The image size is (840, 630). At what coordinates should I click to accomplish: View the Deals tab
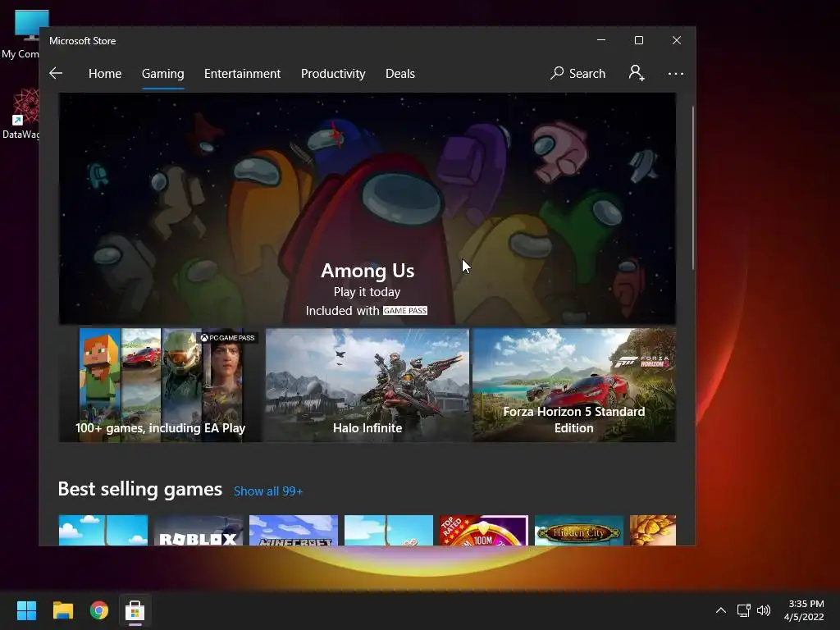[400, 73]
